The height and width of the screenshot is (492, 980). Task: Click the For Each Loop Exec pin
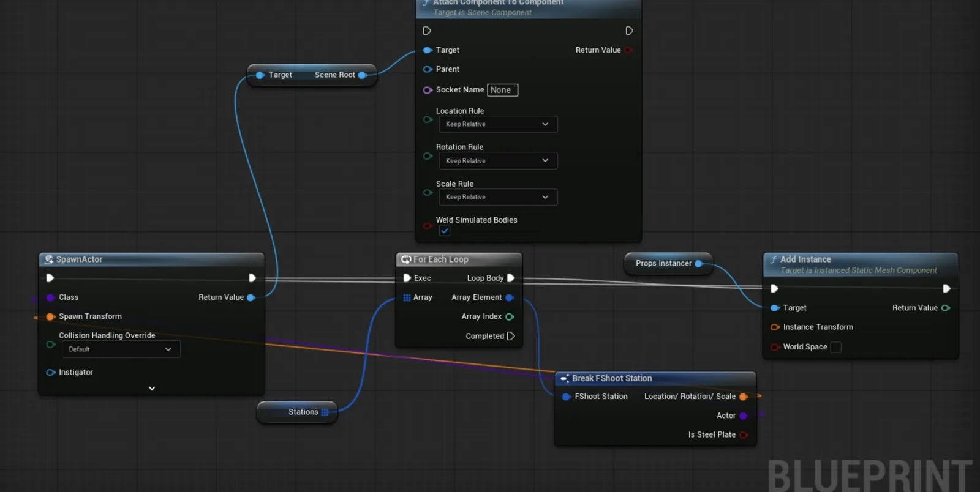tap(407, 278)
